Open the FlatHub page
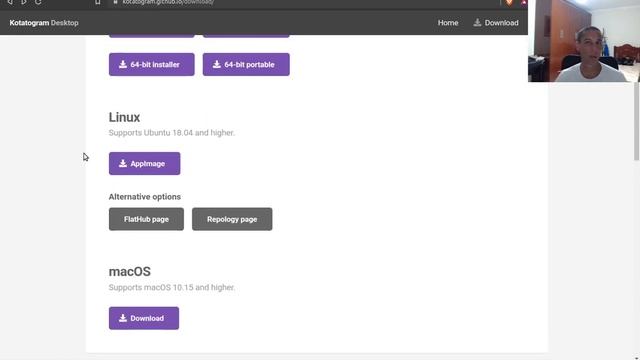Screen dimensions: 640x360 point(146,219)
